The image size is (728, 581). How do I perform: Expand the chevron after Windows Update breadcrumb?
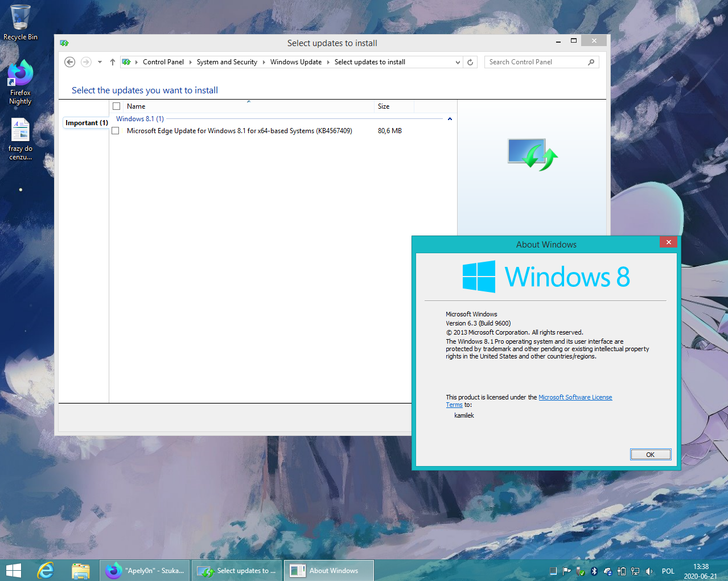(328, 62)
